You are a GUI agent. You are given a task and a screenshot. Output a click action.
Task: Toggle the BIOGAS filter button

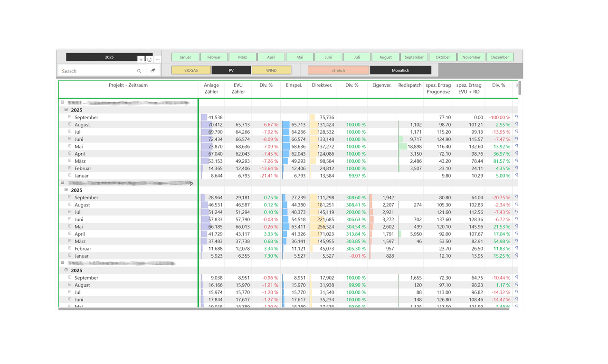190,70
